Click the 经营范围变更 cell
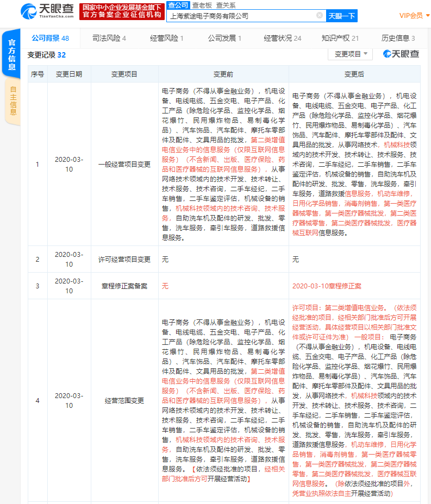The height and width of the screenshot is (504, 431). click(124, 400)
